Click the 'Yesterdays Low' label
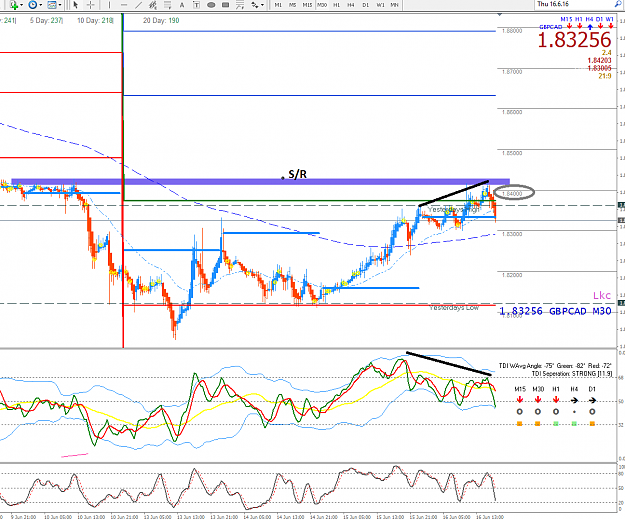Image resolution: width=625 pixels, height=519 pixels. (454, 308)
